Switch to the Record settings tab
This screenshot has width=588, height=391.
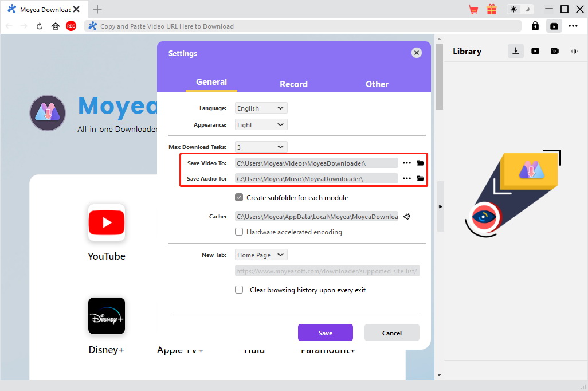pos(293,84)
